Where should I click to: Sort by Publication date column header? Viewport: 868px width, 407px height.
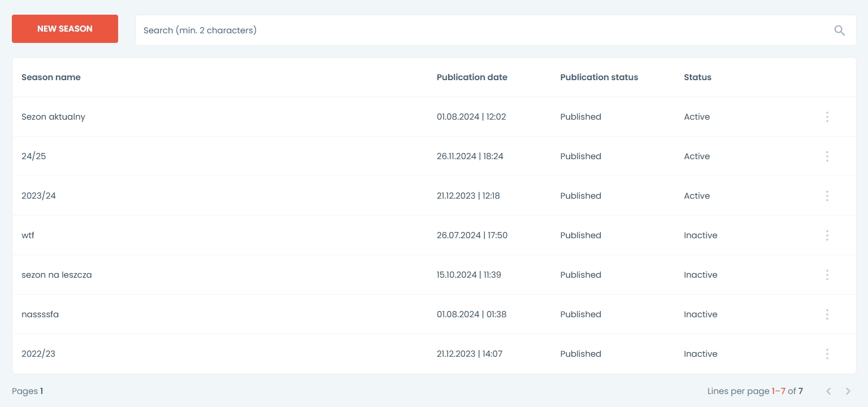(472, 77)
